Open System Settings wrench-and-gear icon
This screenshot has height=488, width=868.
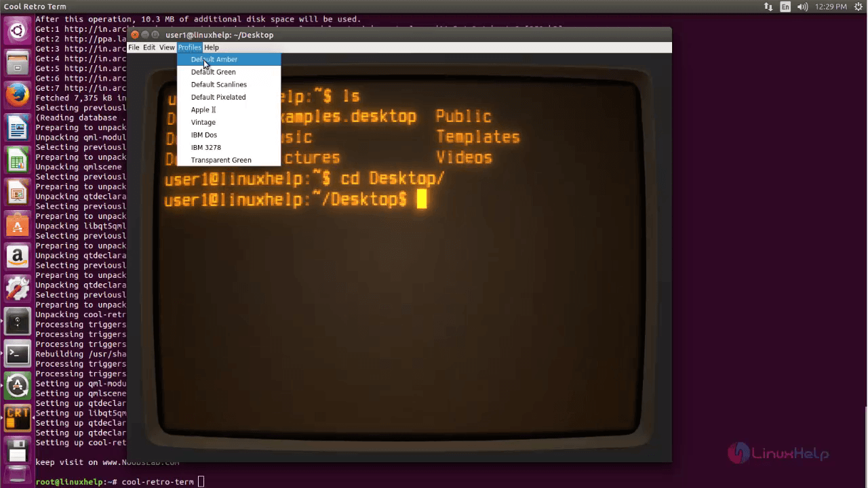point(17,290)
